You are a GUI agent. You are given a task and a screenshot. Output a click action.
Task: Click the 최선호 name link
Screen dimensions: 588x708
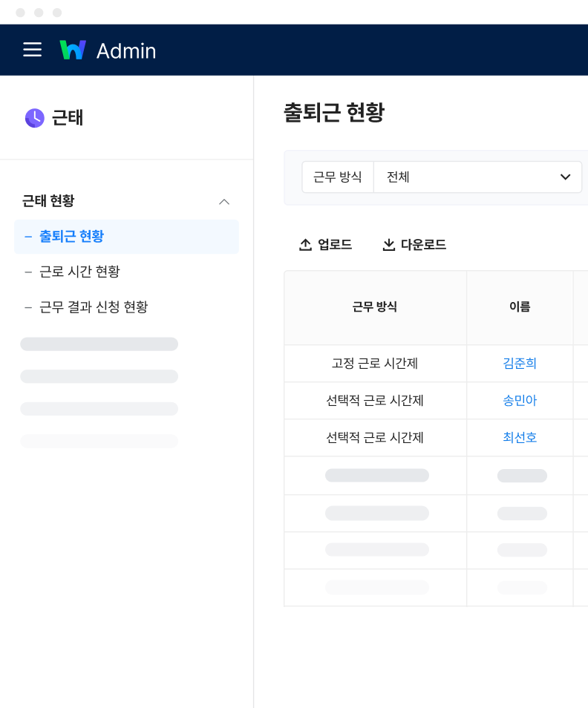click(520, 438)
